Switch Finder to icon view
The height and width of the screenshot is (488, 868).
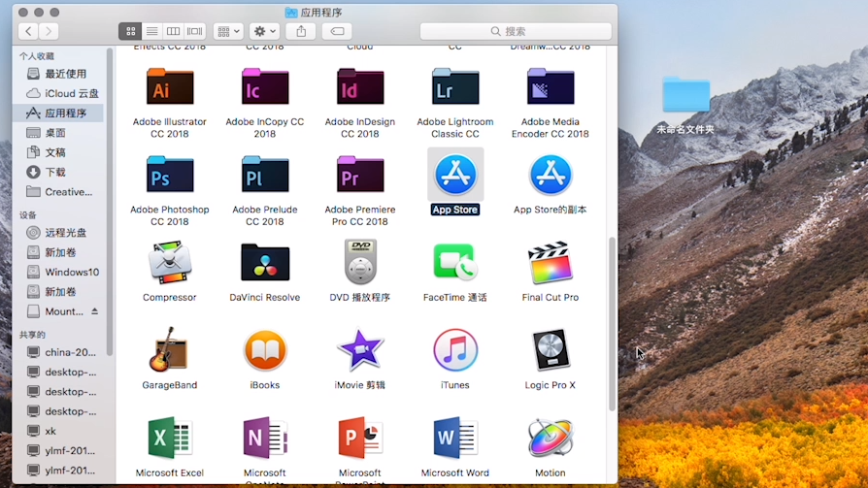(131, 32)
